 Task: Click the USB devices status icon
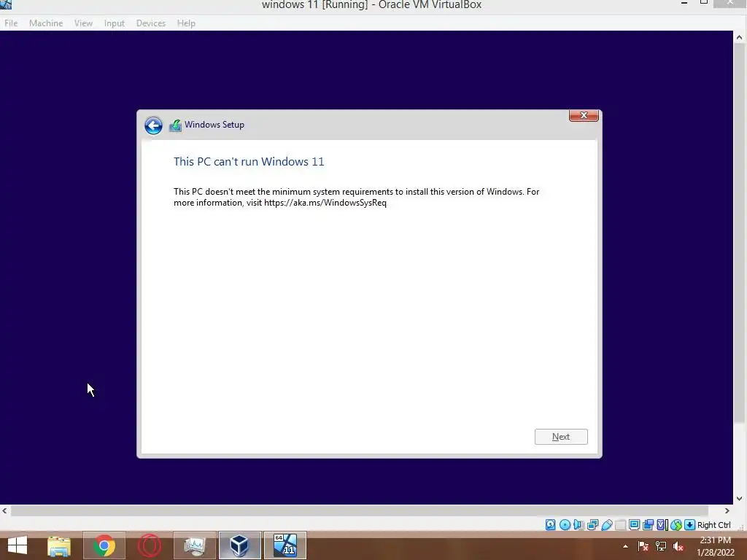606,525
